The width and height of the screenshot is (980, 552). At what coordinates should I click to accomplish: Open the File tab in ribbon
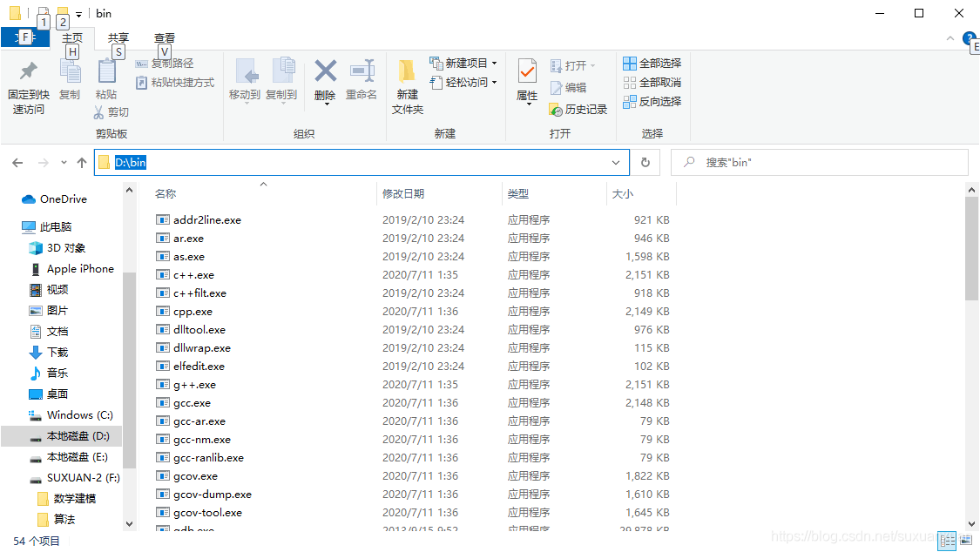tap(25, 38)
